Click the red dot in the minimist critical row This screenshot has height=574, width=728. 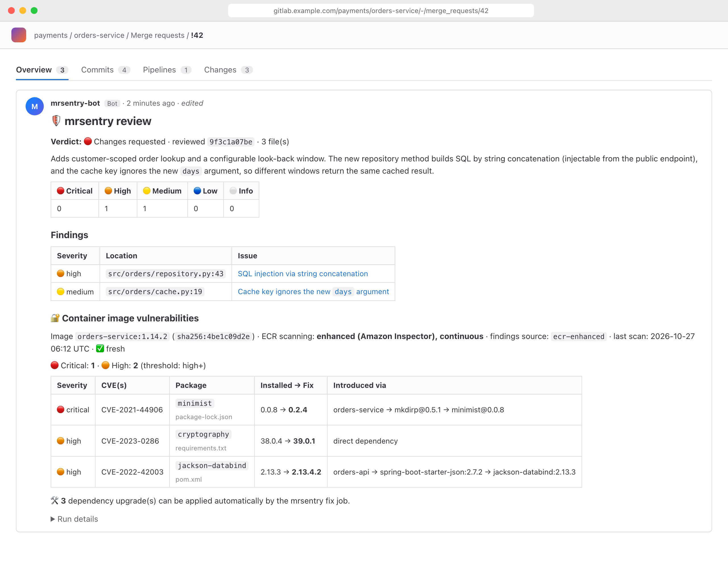(x=61, y=410)
